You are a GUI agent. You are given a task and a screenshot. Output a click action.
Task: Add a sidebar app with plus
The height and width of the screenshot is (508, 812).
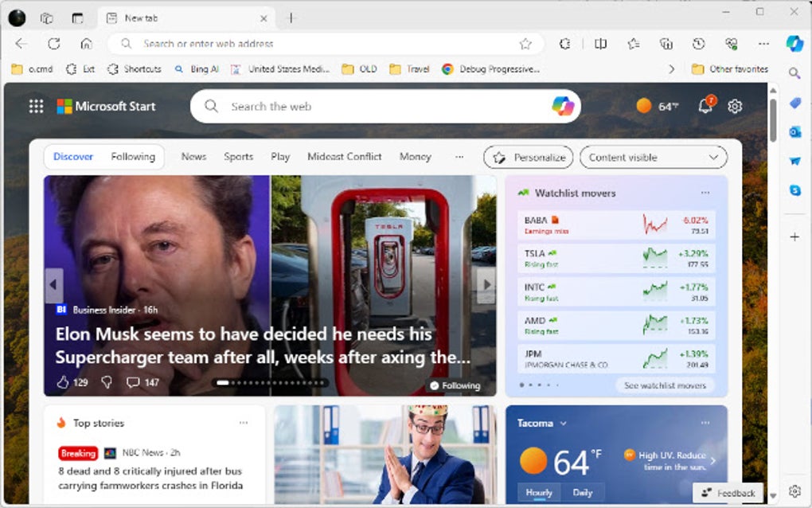[x=795, y=236]
